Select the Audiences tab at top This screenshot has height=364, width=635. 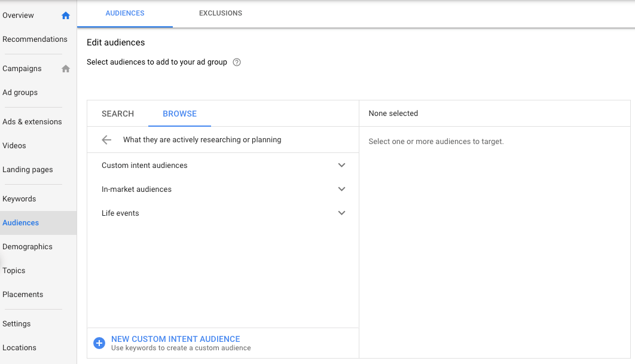(x=125, y=13)
